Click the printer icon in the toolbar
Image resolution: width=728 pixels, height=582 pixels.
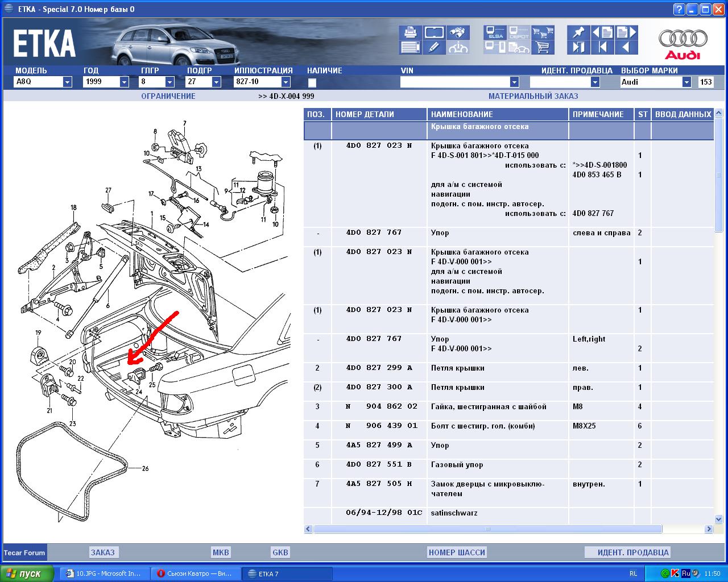[410, 32]
